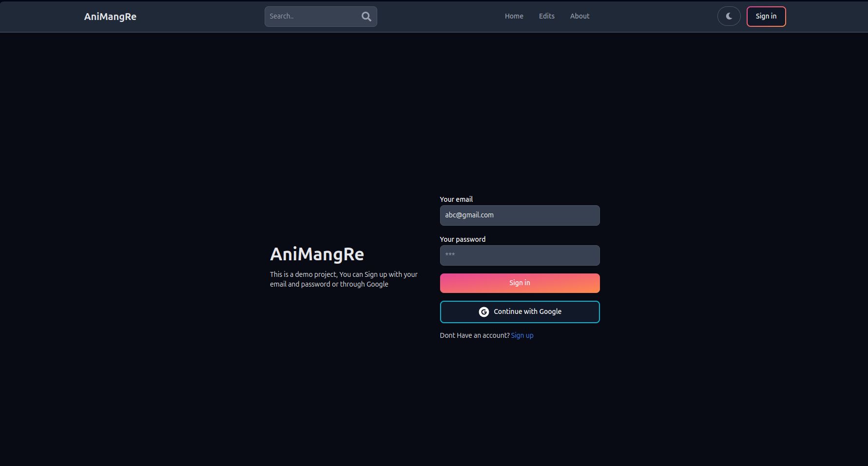The height and width of the screenshot is (466, 868).
Task: Click the demo project description text
Action: point(343,279)
